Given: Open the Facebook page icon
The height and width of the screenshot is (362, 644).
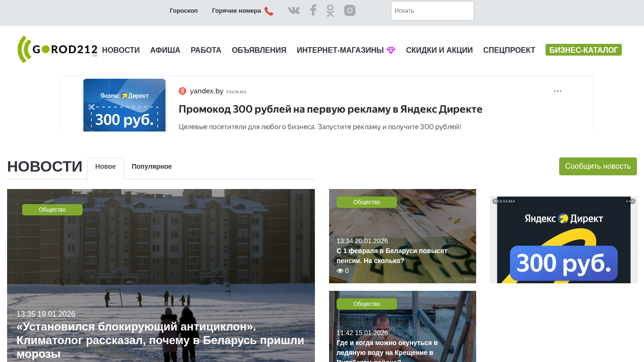Looking at the screenshot, I should pyautogui.click(x=313, y=10).
